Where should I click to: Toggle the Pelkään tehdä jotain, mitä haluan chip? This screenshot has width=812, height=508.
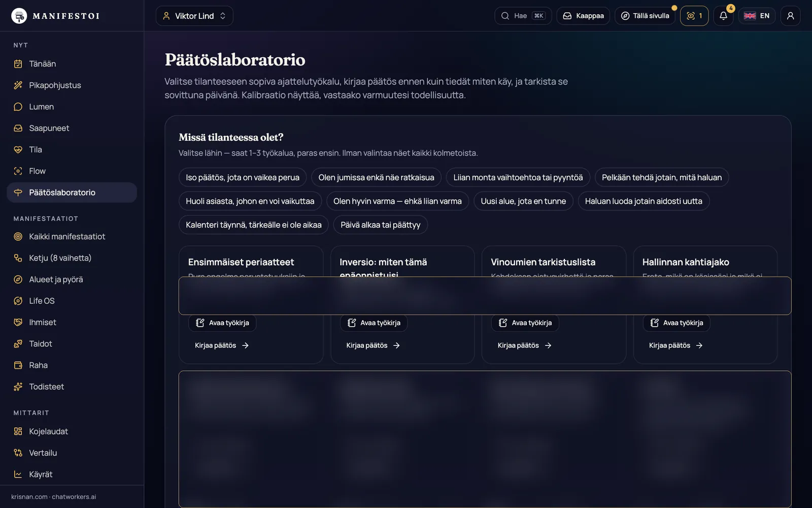662,177
